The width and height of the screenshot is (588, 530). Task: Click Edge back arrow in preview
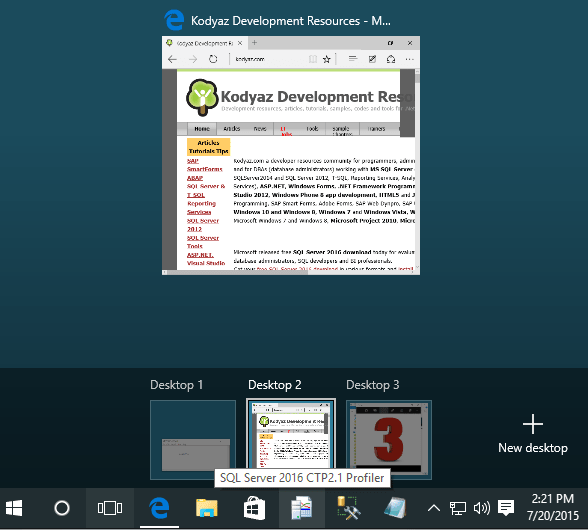172,59
